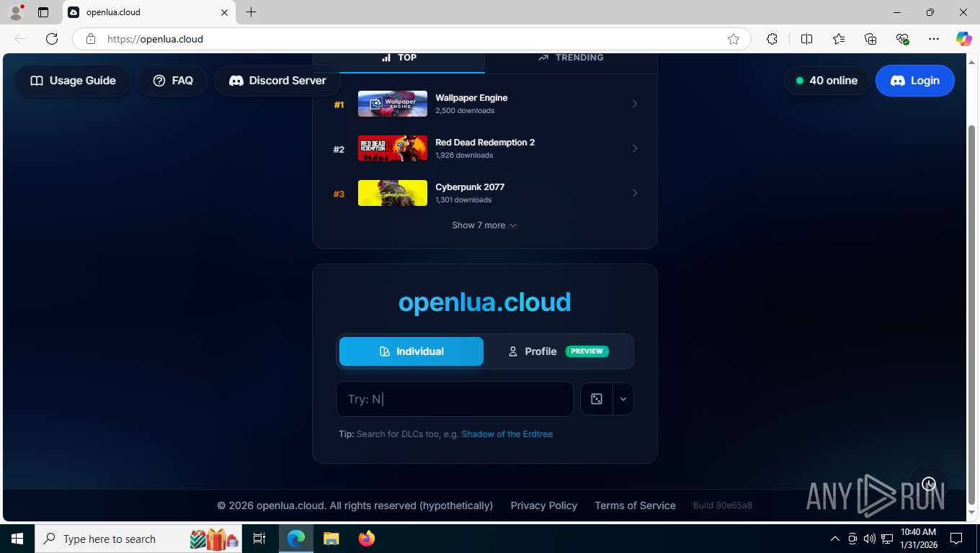Launch Firefox from taskbar
Image resolution: width=980 pixels, height=553 pixels.
367,539
